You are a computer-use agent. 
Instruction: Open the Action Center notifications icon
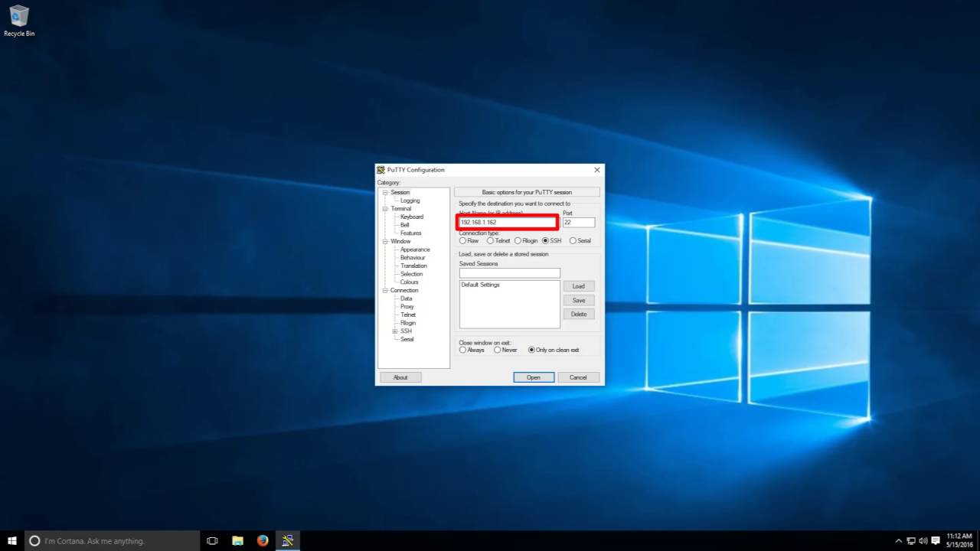pos(936,540)
